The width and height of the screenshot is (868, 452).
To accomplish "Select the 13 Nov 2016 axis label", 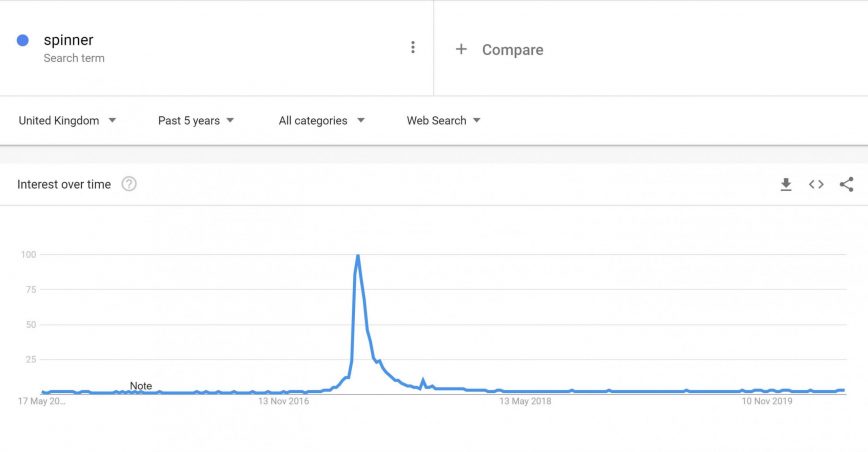I will (x=284, y=402).
